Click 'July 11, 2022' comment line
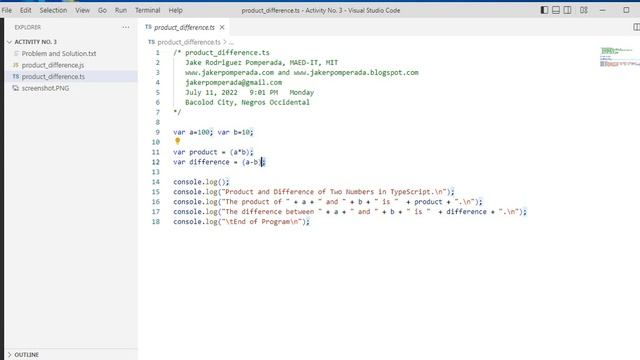The width and height of the screenshot is (640, 360). (249, 92)
